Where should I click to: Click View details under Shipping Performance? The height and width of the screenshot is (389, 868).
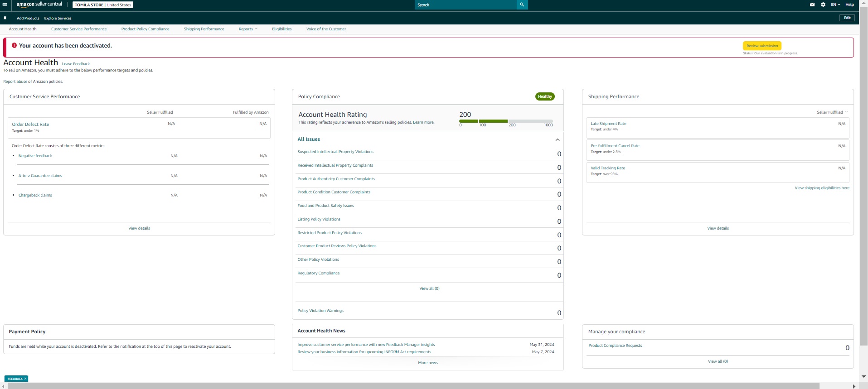(718, 228)
